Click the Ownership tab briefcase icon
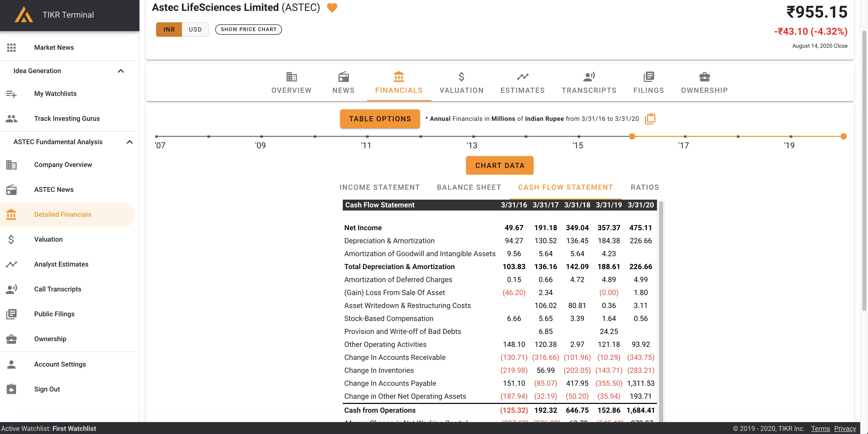Screen dimensions: 868x434 tap(705, 77)
